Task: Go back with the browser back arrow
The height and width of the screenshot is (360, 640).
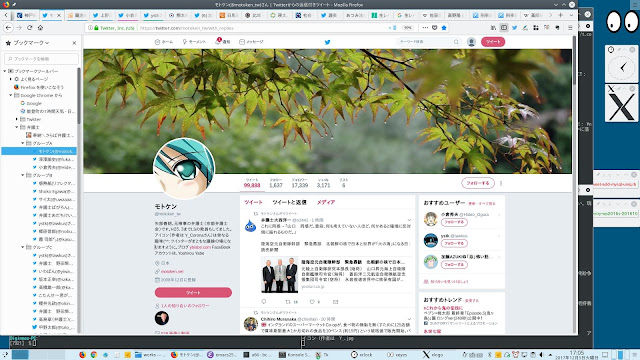Action: coord(8,27)
